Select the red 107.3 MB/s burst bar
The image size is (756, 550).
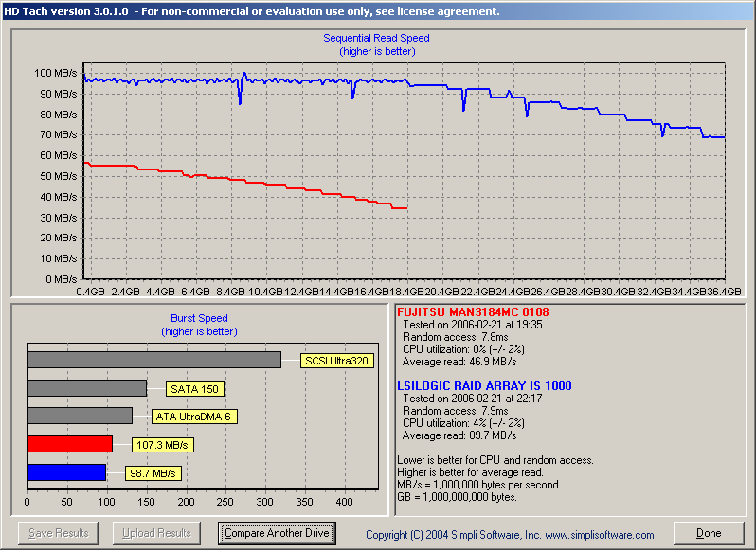pyautogui.click(x=70, y=444)
